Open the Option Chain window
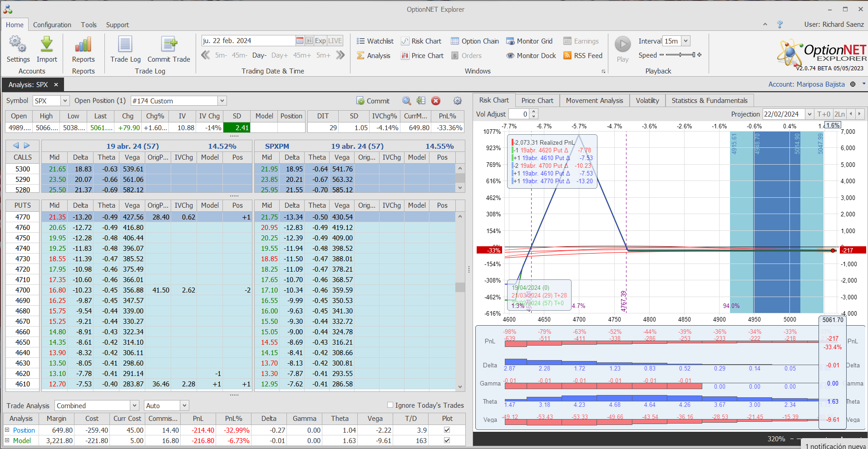Screen dimensions: 868x449 474,41
